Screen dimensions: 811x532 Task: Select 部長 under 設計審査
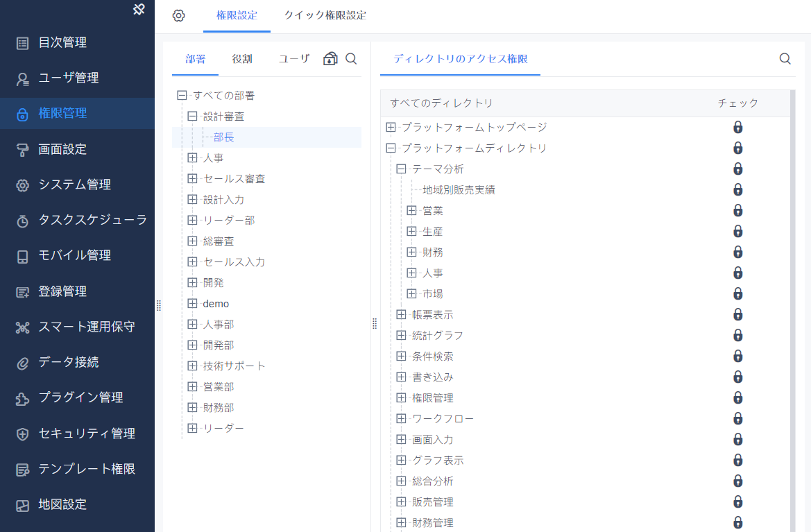pyautogui.click(x=223, y=137)
